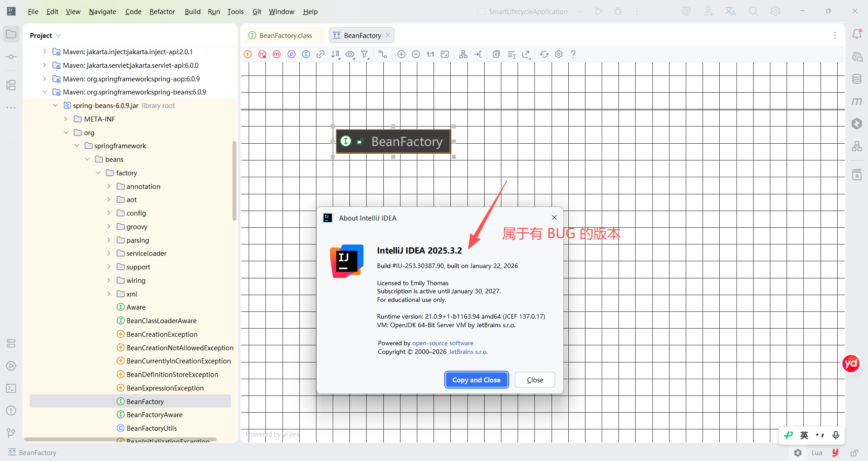Open the Problems tool window
This screenshot has width=868, height=461.
click(11, 410)
